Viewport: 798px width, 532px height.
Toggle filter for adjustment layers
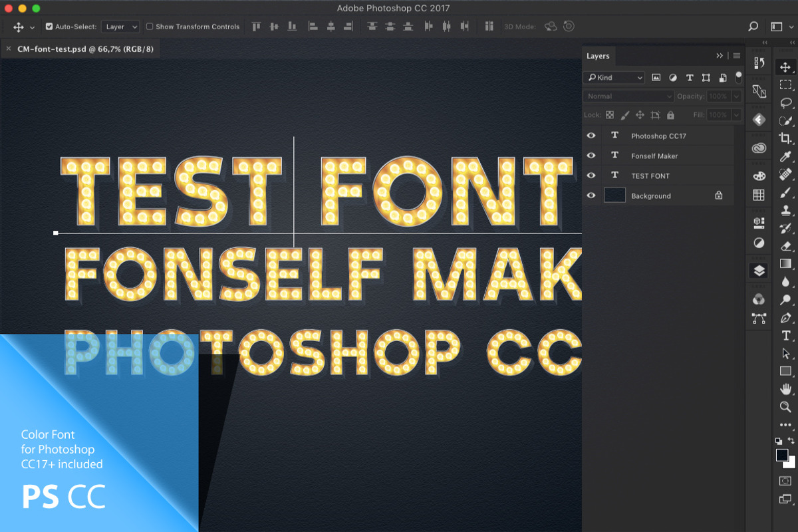point(672,78)
